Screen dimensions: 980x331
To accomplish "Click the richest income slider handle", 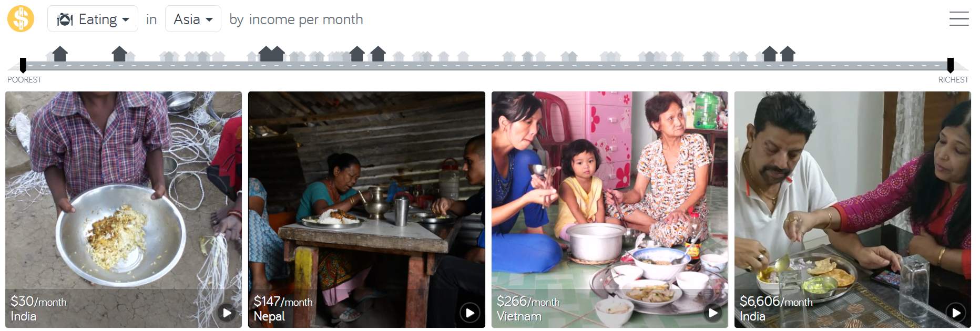I will (x=951, y=65).
